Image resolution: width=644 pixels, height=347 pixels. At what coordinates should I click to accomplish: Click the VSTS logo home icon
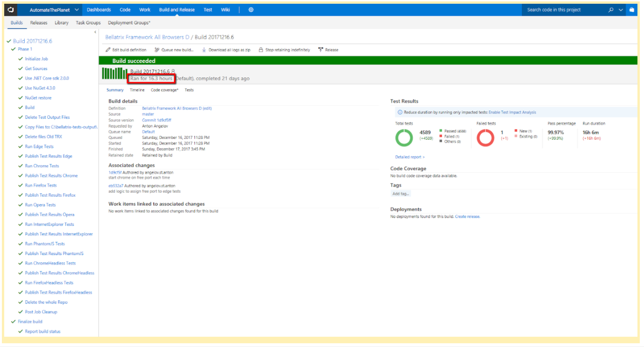point(11,9)
